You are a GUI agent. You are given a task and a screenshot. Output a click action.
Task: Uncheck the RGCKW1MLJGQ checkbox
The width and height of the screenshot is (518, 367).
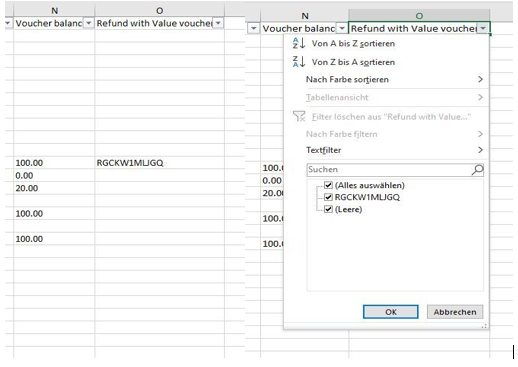(328, 197)
